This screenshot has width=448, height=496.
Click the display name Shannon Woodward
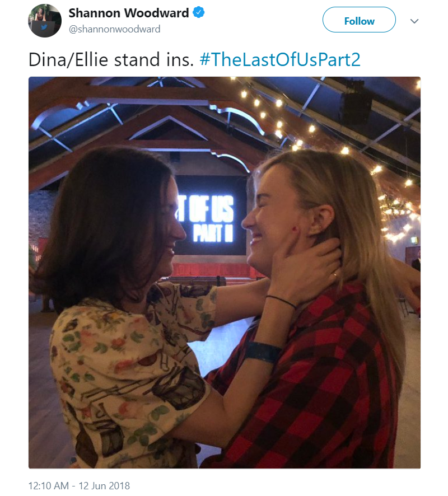pyautogui.click(x=129, y=13)
